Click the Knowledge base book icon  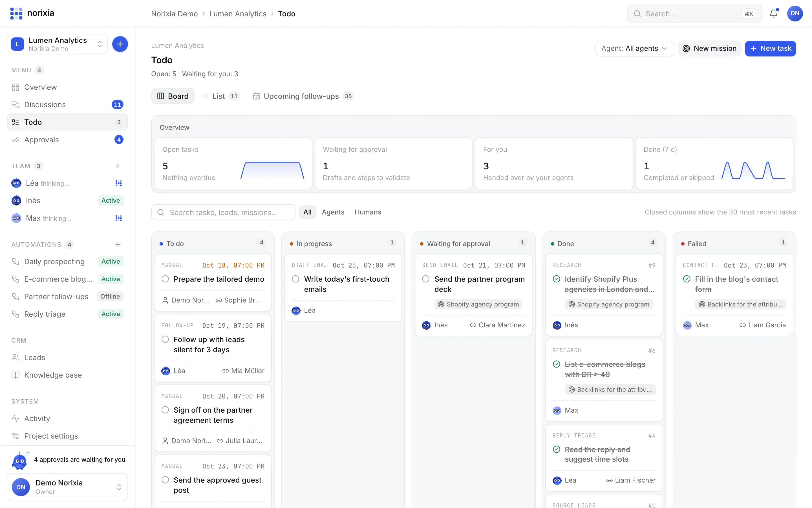click(16, 375)
